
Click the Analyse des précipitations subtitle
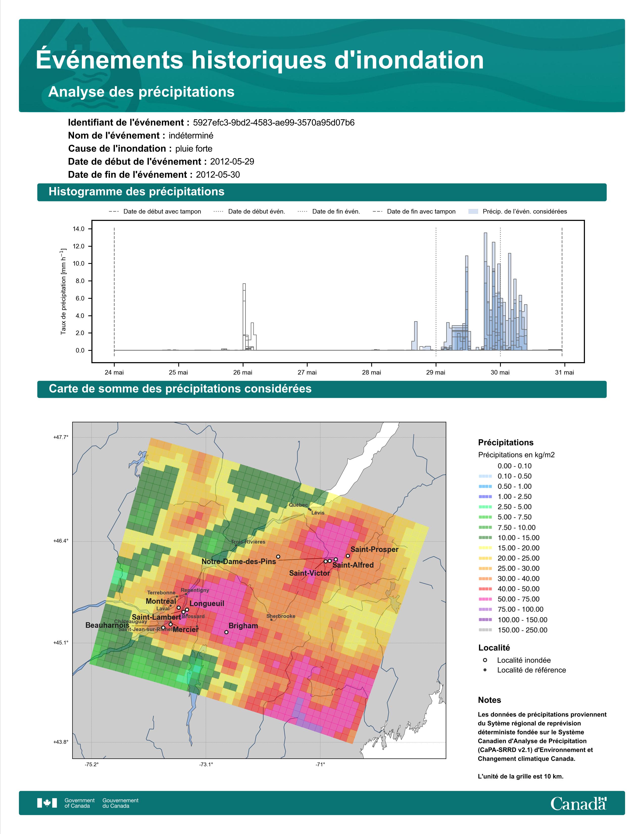pos(141,92)
